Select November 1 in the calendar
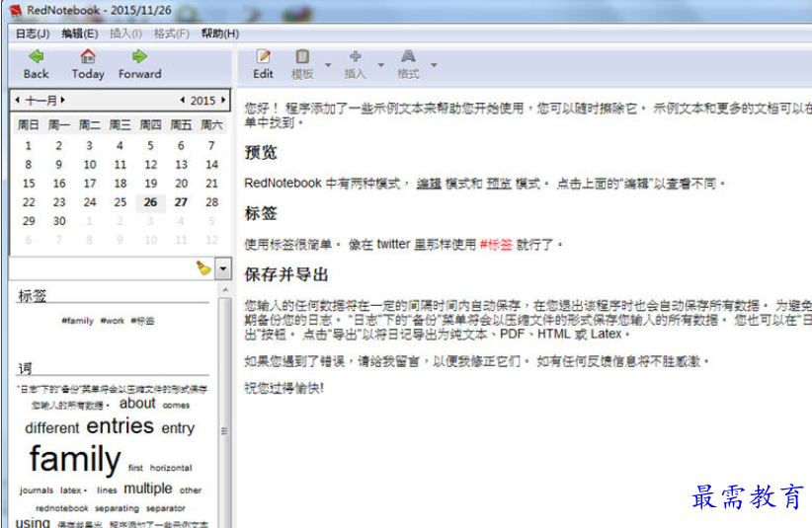The width and height of the screenshot is (812, 528). [28, 146]
